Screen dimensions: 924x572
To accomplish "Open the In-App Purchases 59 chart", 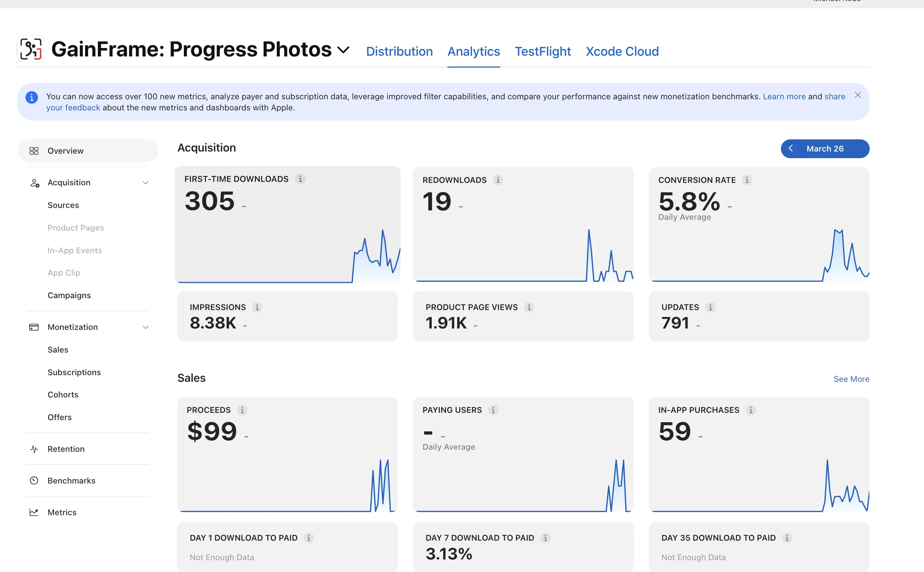I will [759, 455].
